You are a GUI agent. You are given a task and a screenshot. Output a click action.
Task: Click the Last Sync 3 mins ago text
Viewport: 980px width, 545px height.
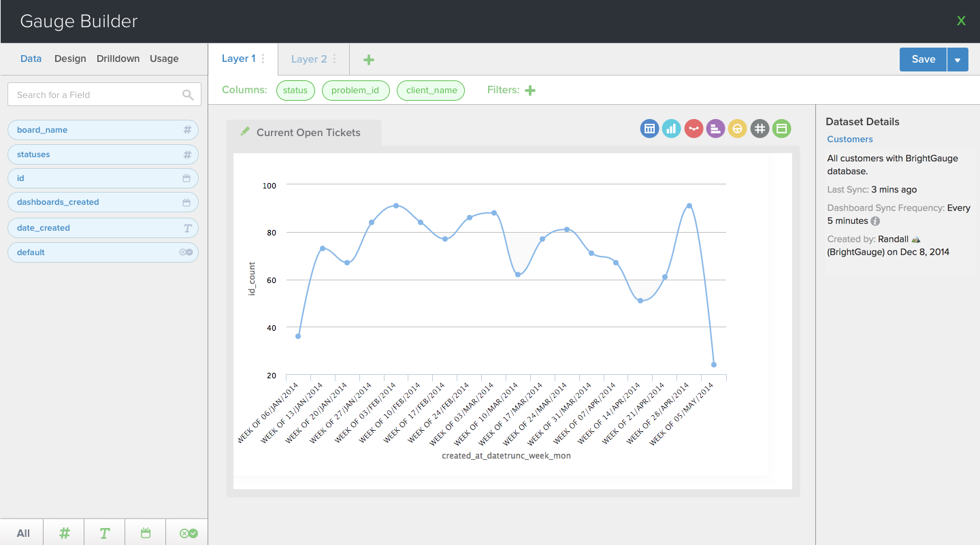coord(872,190)
